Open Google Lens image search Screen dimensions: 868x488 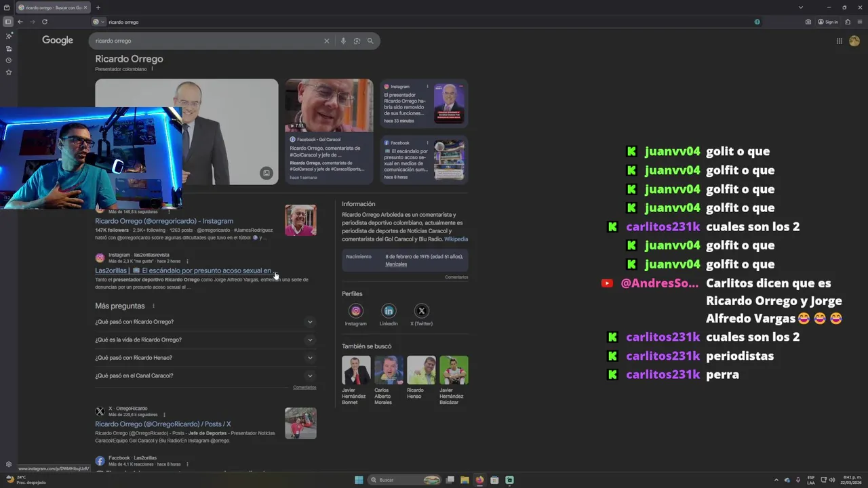tap(357, 41)
